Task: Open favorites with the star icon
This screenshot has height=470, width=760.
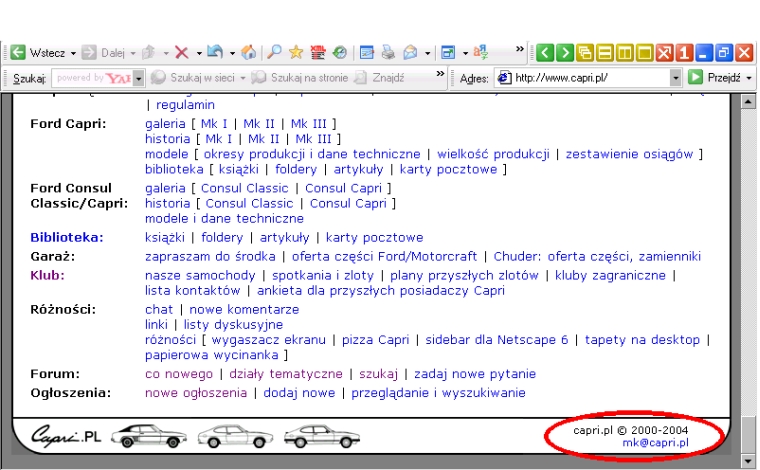Action: [x=296, y=52]
